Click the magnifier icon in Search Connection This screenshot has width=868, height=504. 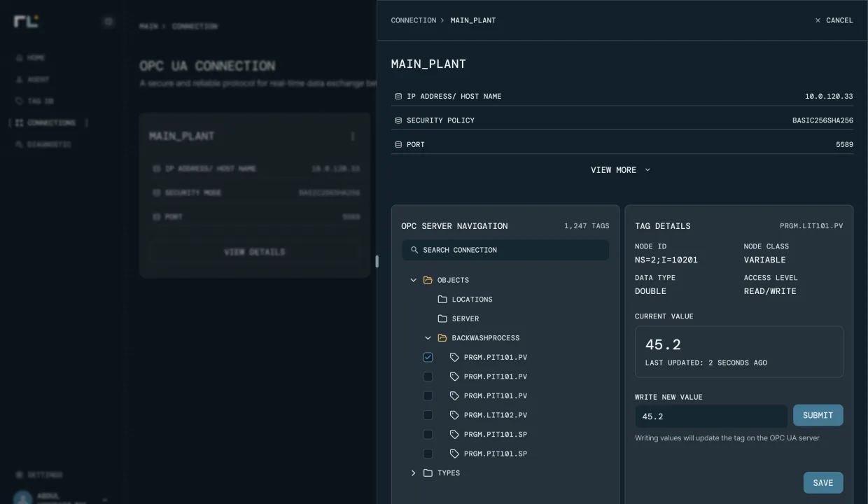(414, 250)
